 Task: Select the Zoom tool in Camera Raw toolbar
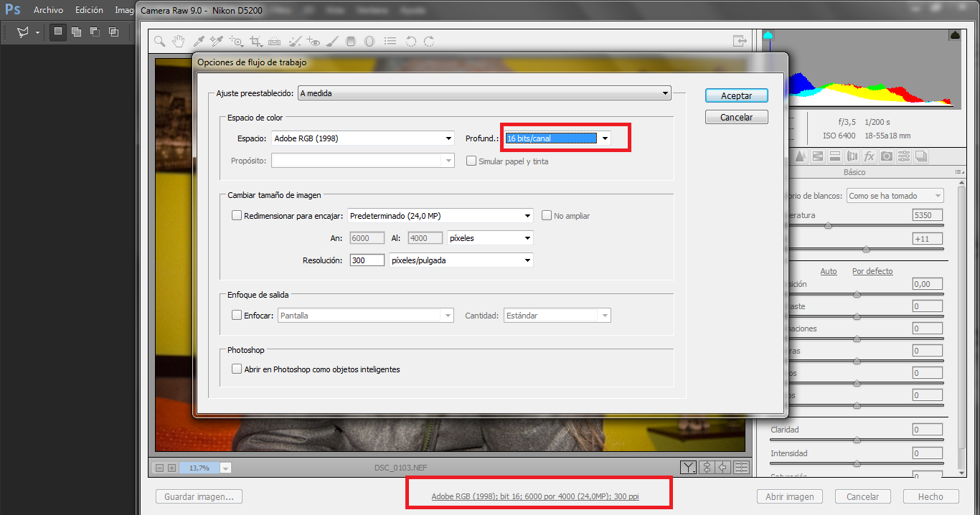[x=160, y=41]
